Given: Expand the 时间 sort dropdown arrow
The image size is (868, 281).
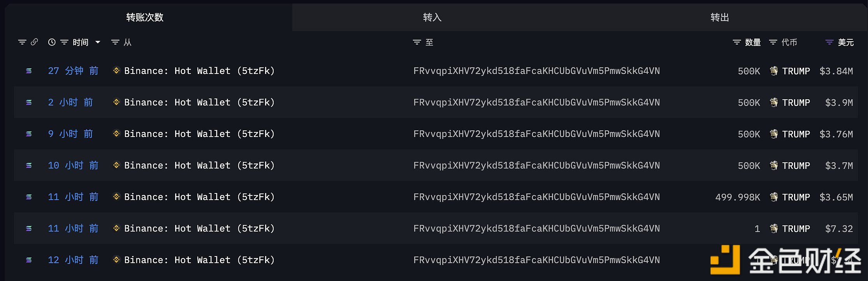Looking at the screenshot, I should point(98,42).
